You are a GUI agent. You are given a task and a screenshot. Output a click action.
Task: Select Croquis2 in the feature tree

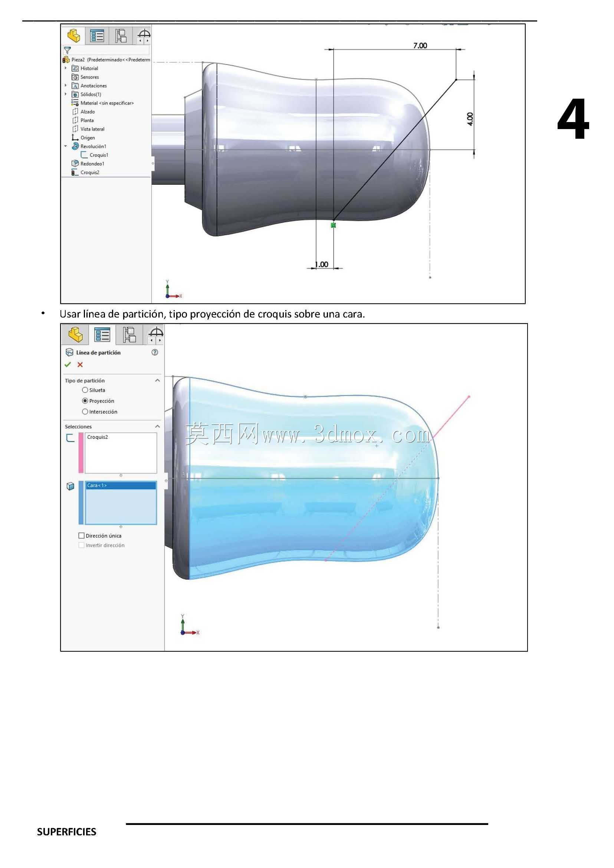coord(90,172)
